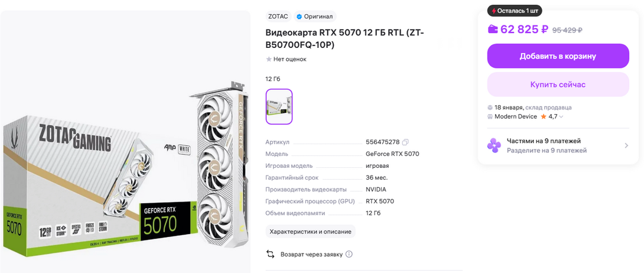Click the star icon beside Нет оценок

pyautogui.click(x=269, y=59)
